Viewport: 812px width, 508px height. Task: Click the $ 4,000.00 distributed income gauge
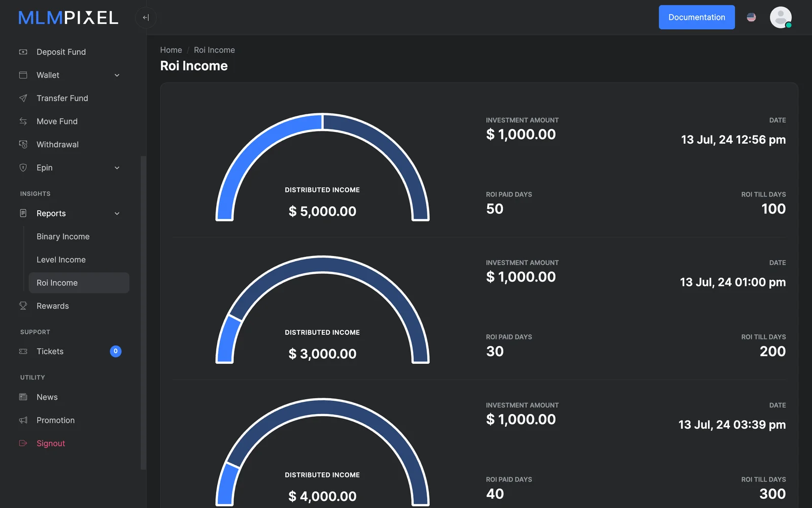pyautogui.click(x=323, y=452)
